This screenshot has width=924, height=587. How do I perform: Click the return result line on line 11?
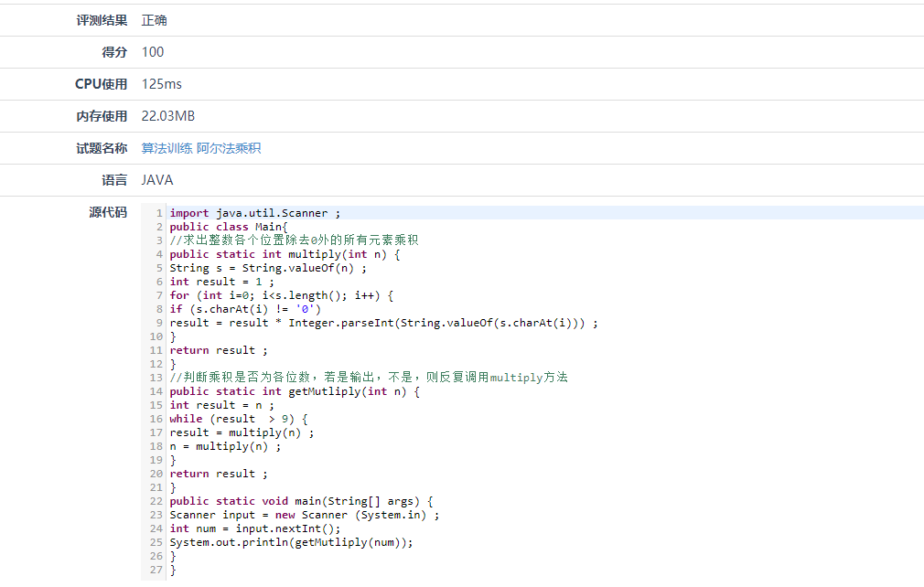[x=219, y=350]
